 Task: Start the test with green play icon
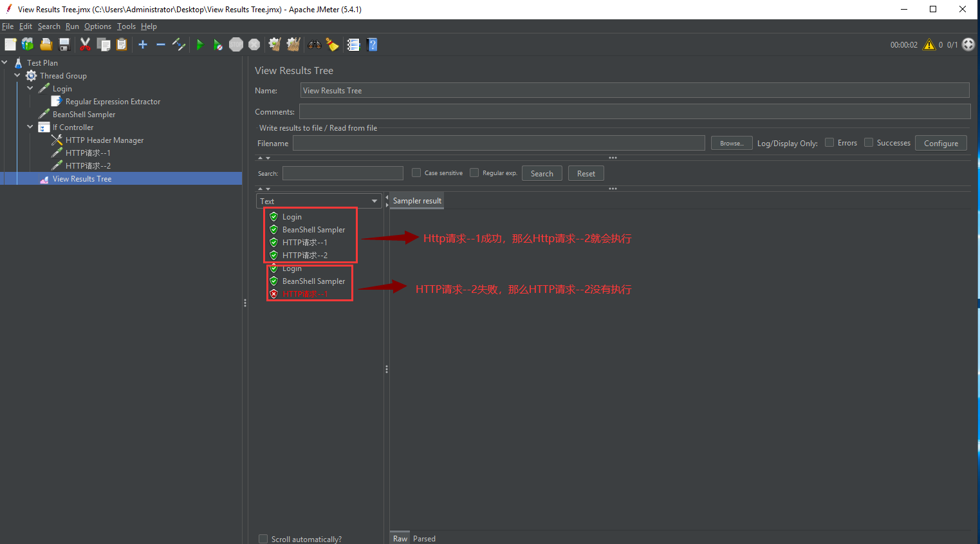[x=200, y=44]
